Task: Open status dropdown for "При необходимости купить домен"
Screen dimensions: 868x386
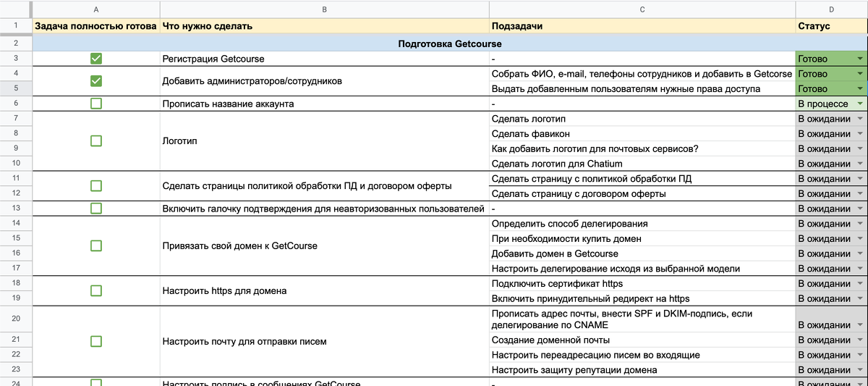Action: [859, 239]
